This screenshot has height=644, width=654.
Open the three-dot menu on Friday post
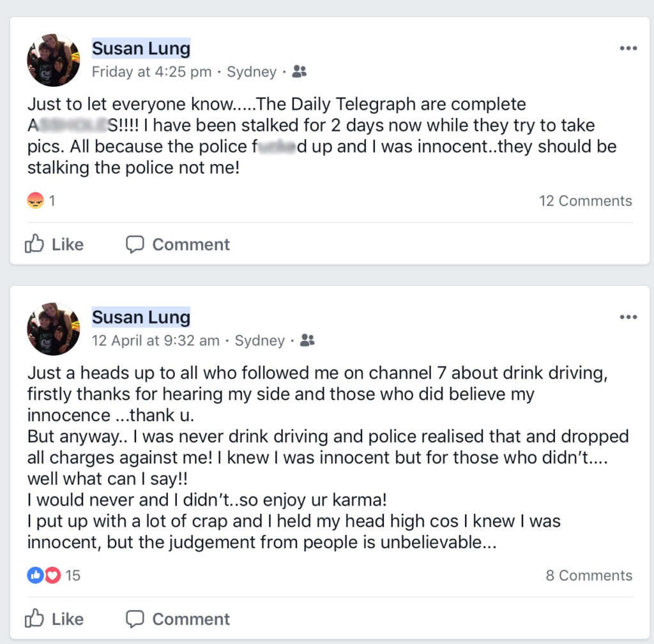628,49
